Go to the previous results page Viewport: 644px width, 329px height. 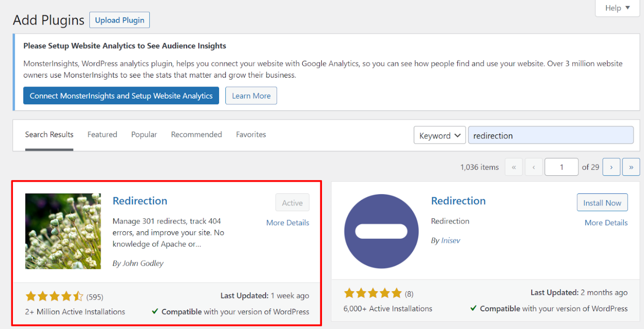[534, 167]
